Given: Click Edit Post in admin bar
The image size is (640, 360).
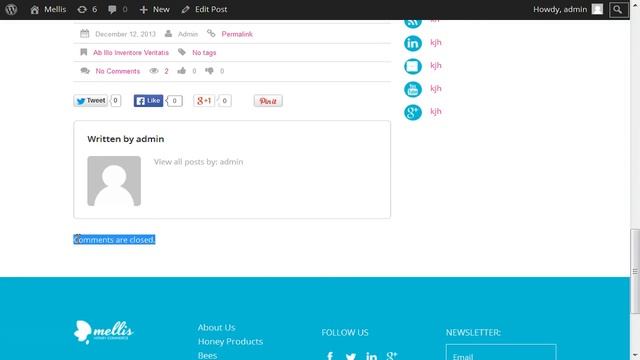Looking at the screenshot, I should [x=204, y=9].
